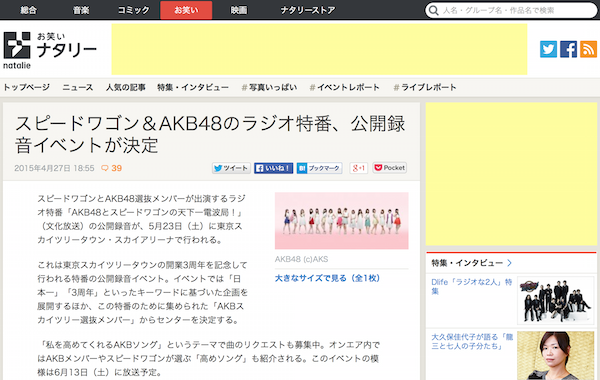Viewport: 600px width, 380px height.
Task: Switch to the 映画 tab
Action: 238,10
